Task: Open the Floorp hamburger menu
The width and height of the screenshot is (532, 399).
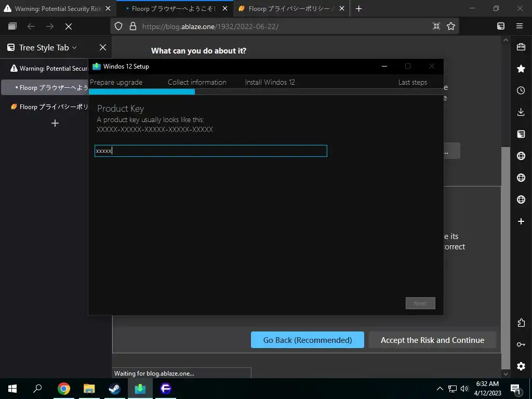Action: [520, 26]
